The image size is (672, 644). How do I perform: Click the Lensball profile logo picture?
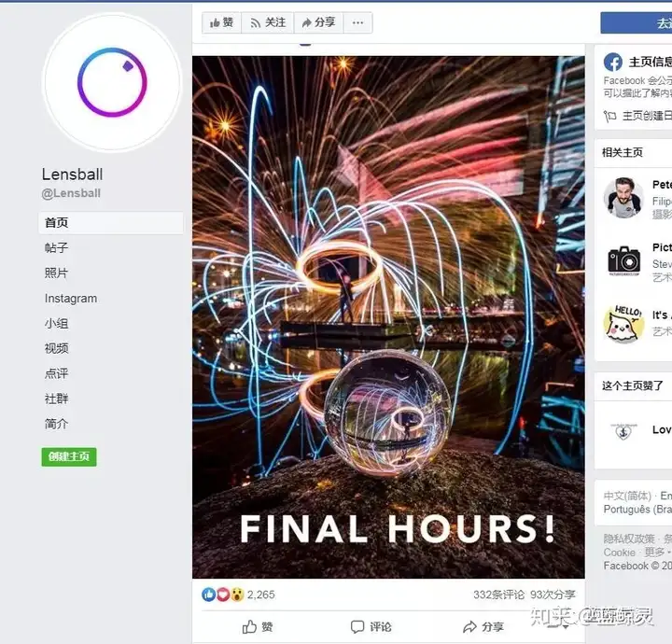[112, 82]
